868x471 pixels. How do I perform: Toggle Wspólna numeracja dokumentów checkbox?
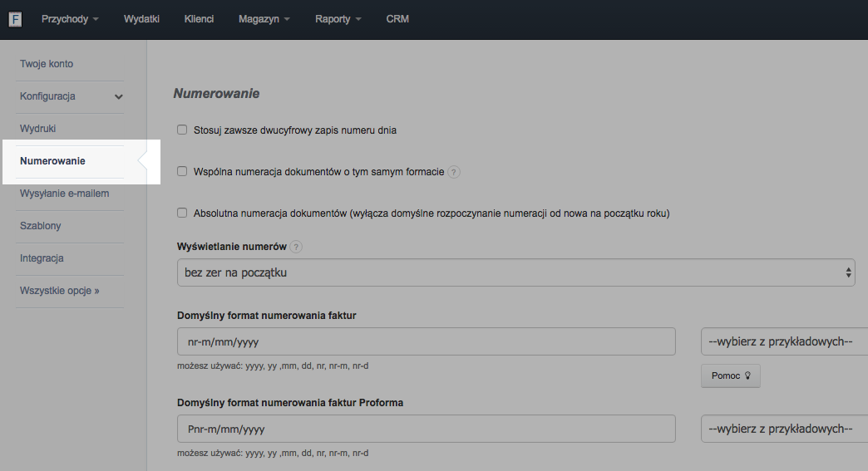pos(182,171)
